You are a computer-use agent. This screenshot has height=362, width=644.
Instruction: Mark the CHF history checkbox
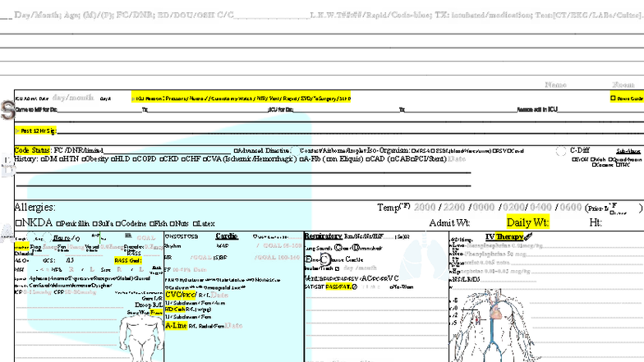183,159
